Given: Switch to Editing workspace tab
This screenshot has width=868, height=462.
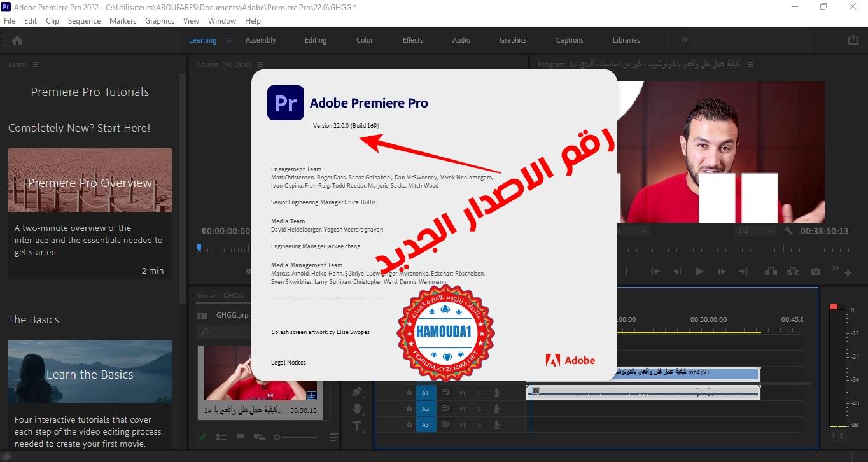Looking at the screenshot, I should click(x=316, y=40).
